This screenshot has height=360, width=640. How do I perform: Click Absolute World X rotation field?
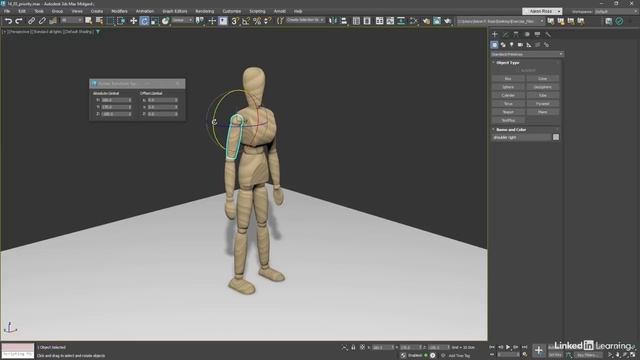116,100
